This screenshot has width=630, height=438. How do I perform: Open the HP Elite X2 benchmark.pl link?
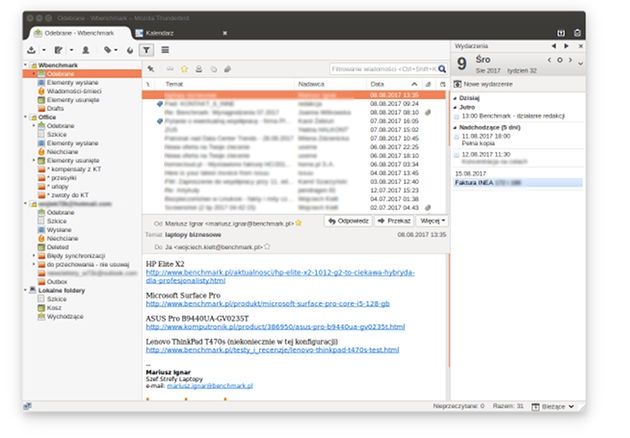pyautogui.click(x=280, y=276)
